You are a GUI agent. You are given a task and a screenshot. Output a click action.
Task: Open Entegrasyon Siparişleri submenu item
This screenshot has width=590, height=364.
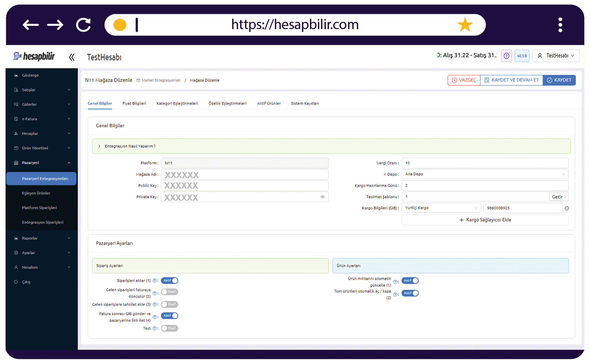[x=41, y=222]
